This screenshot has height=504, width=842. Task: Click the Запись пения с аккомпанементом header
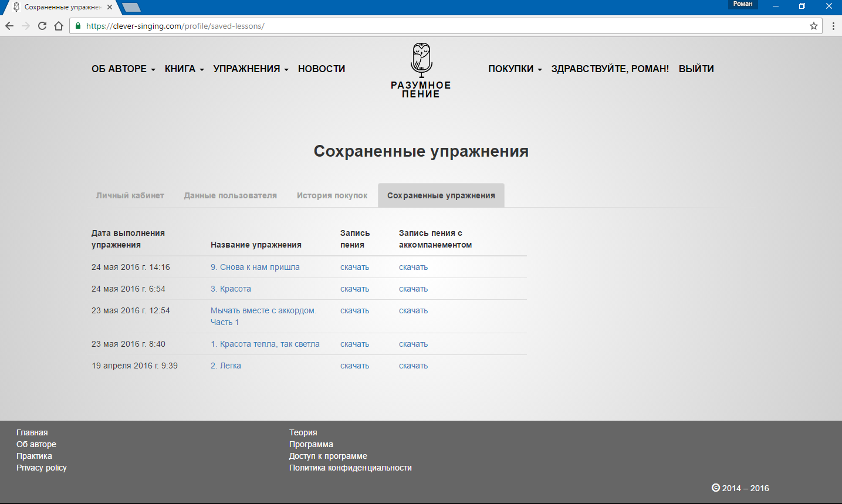pos(435,239)
